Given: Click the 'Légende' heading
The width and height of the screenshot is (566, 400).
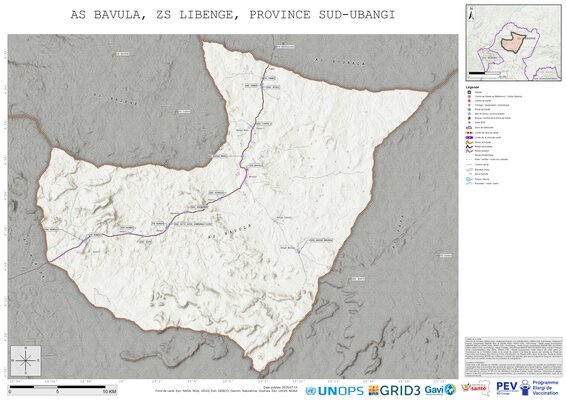Looking at the screenshot, I should coord(473,87).
